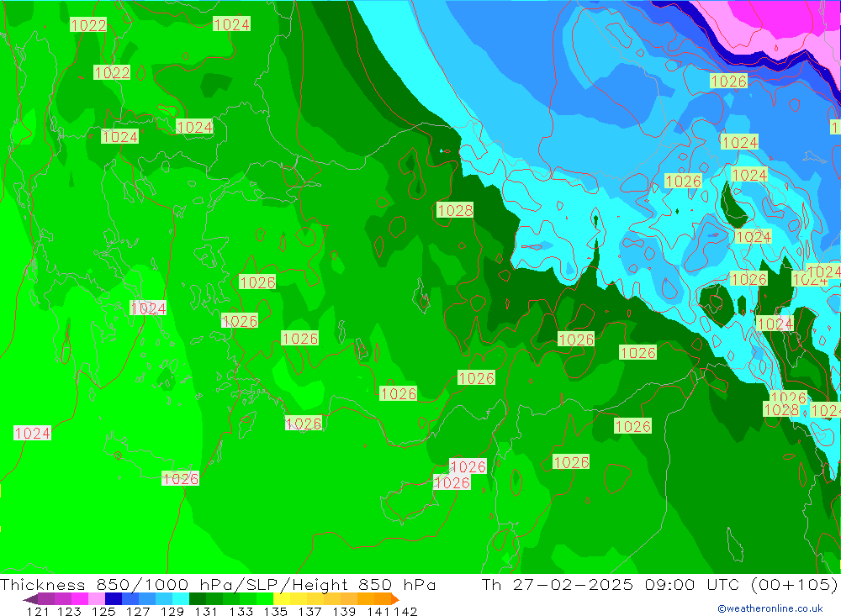Click the uppermost 1022 isobar label
This screenshot has height=616, width=841.
click(x=88, y=25)
